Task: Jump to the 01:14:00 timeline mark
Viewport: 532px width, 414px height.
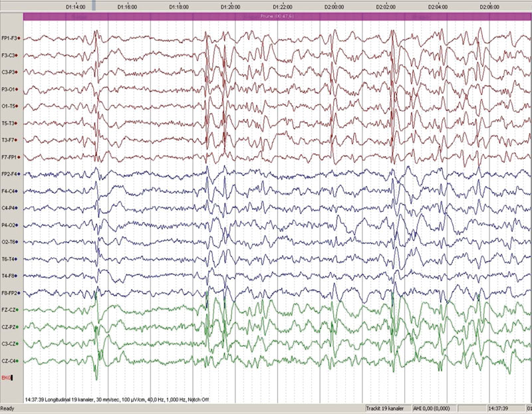Action: click(x=74, y=5)
